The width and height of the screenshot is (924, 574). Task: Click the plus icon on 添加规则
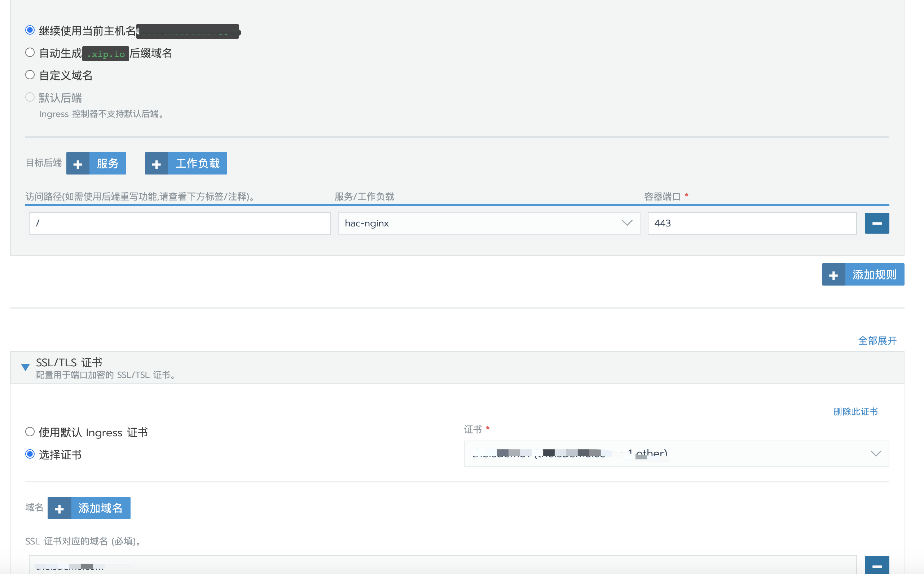833,275
